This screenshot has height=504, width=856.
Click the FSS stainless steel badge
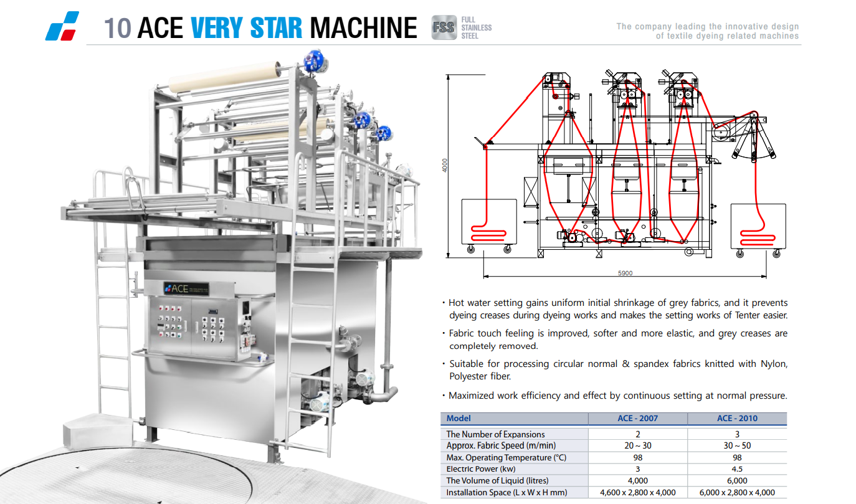[x=444, y=28]
